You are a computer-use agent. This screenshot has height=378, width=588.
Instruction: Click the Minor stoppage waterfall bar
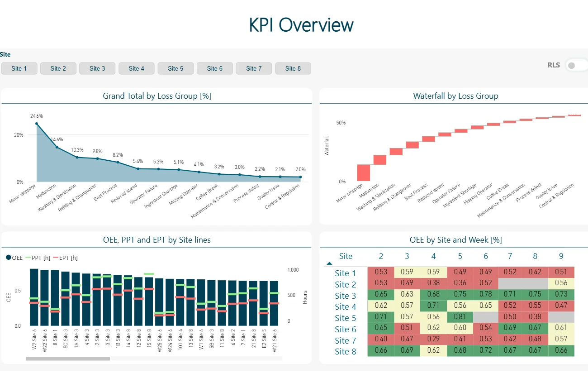(364, 172)
